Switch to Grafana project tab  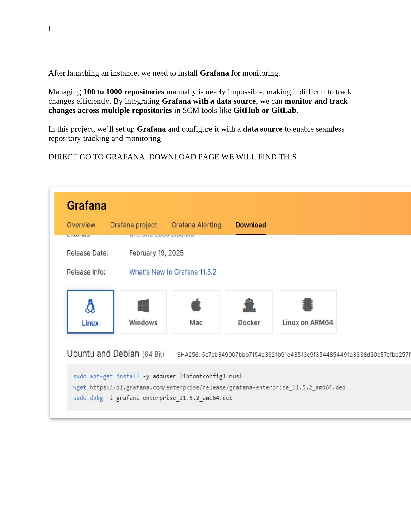(x=133, y=225)
